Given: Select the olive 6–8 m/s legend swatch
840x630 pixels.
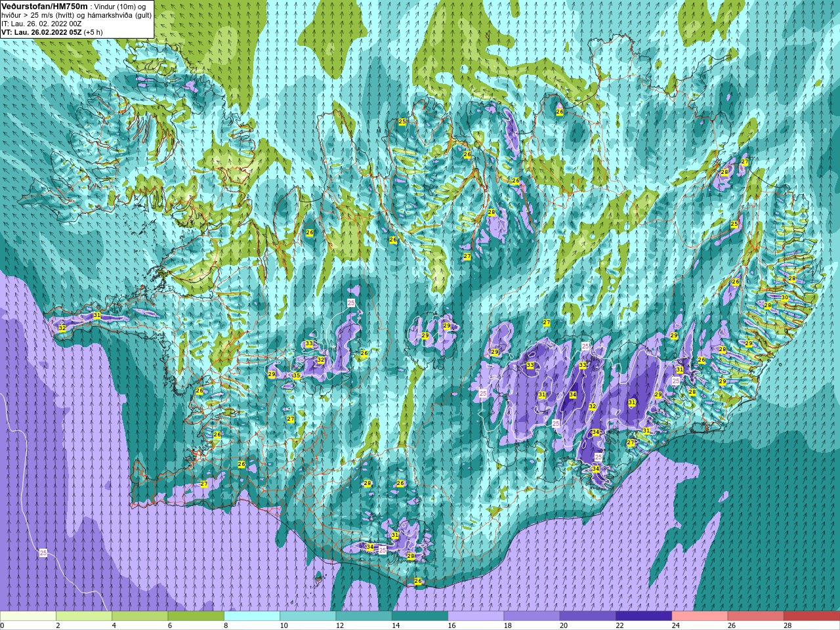Looking at the screenshot, I should 196,616.
